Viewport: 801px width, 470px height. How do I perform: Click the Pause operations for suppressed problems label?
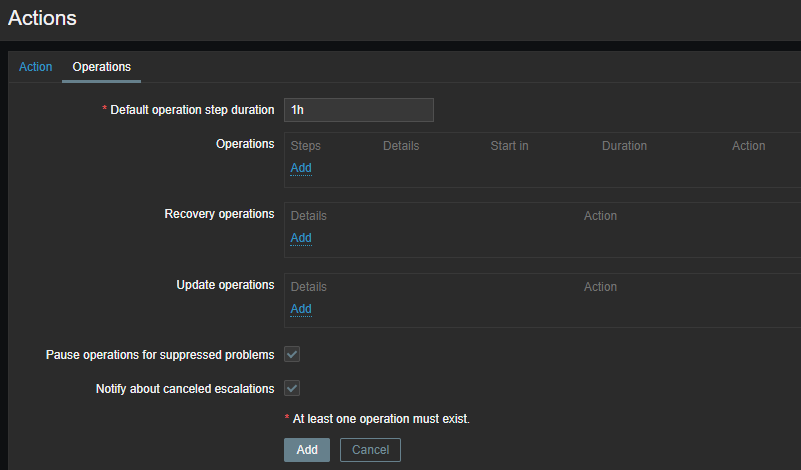160,355
